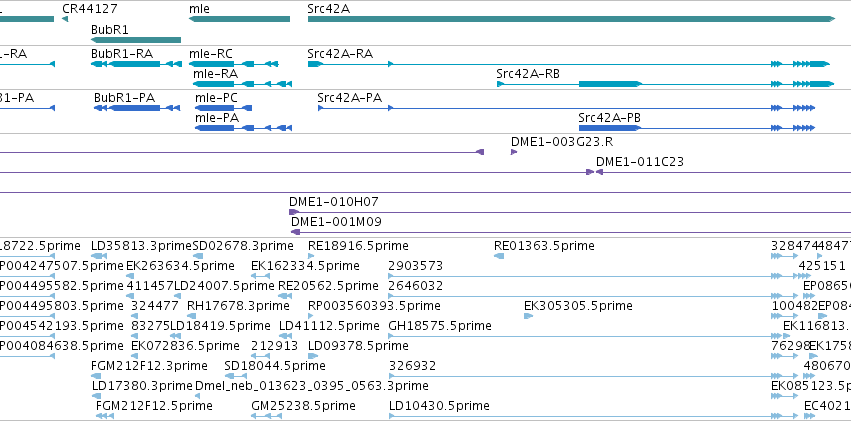The width and height of the screenshot is (851, 421).
Task: Click the DME1-011C23 label
Action: coord(640,162)
